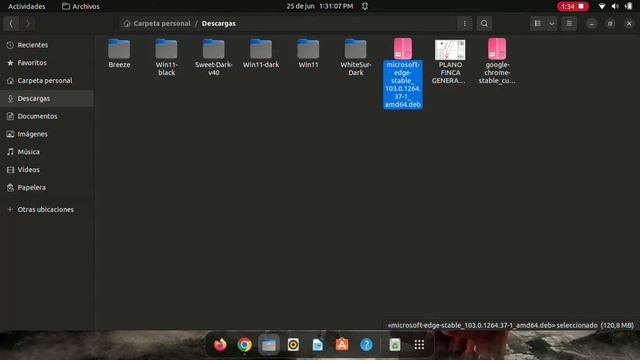Open the clock and calendar in top bar
The image size is (640, 360).
pos(320,6)
